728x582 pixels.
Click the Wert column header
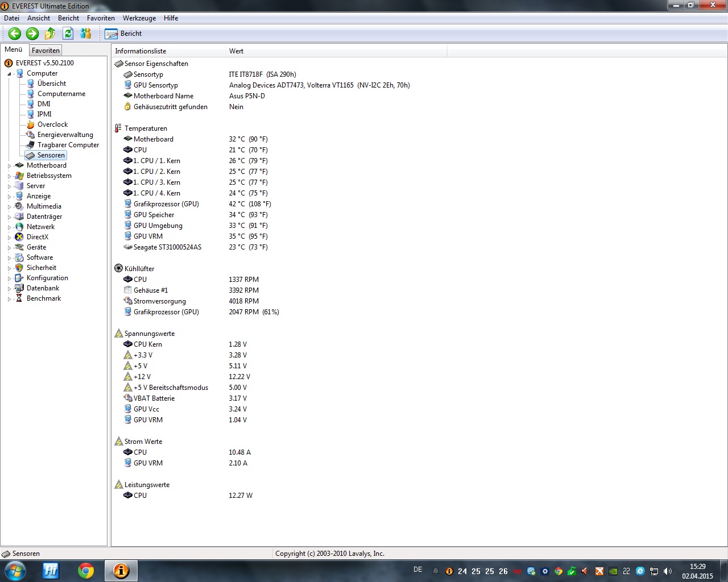(337, 51)
